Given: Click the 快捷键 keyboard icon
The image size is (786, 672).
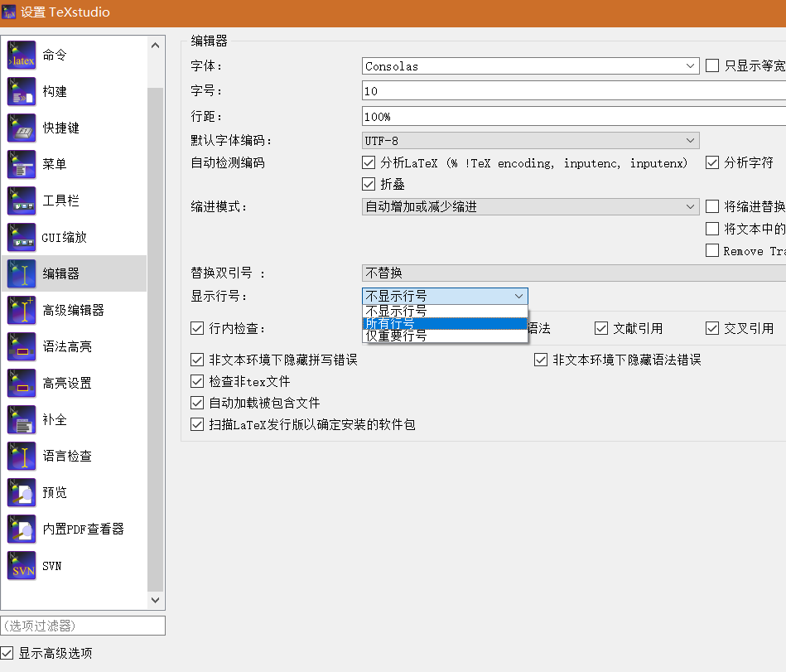Looking at the screenshot, I should tap(22, 128).
